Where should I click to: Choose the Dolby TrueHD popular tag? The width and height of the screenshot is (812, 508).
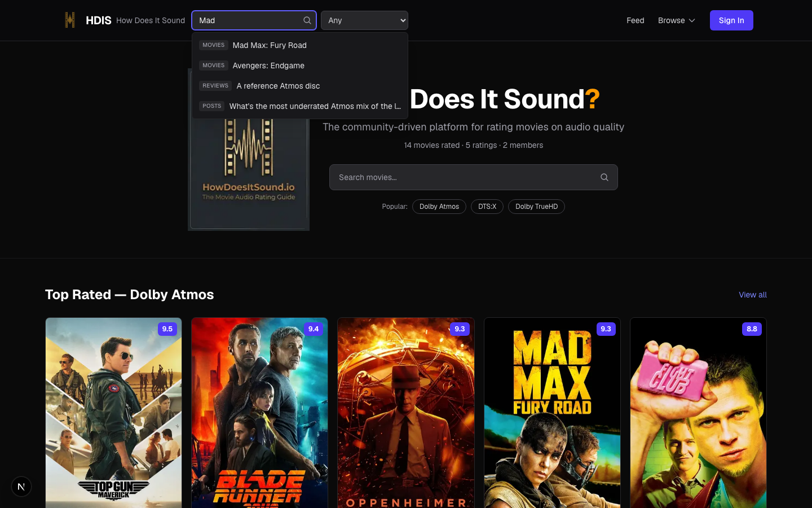pyautogui.click(x=536, y=207)
